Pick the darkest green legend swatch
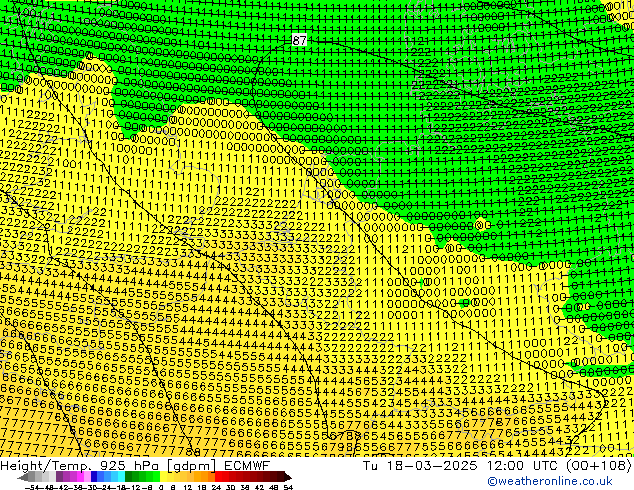634x490 pixels. click(128, 477)
